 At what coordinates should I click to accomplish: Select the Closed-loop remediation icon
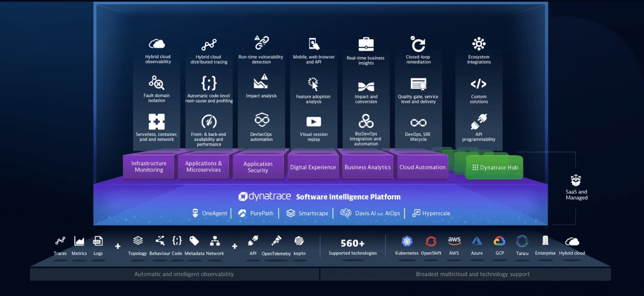coord(418,44)
